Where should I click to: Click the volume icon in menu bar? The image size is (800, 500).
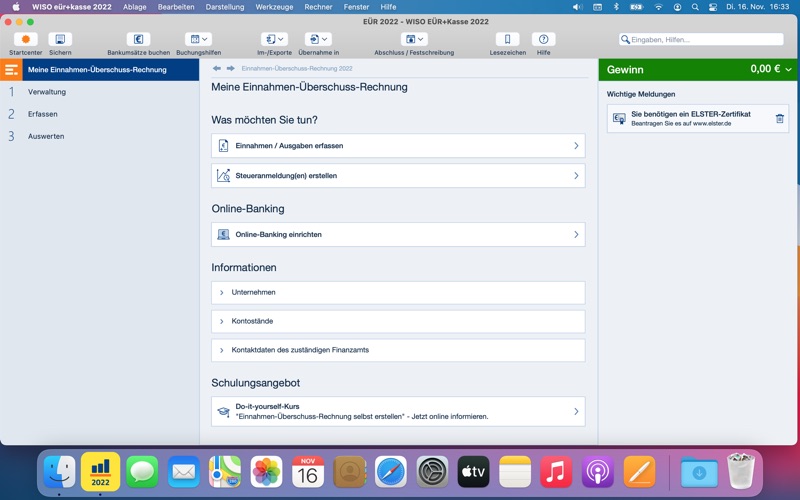pos(577,7)
